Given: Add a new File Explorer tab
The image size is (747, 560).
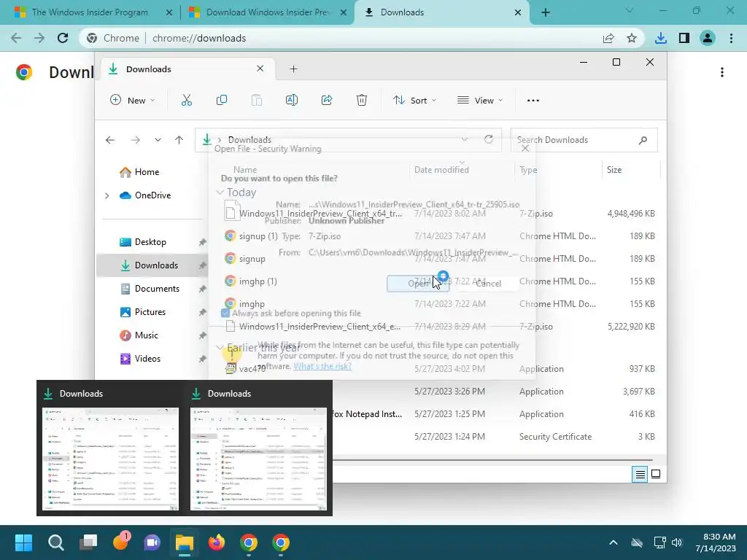Looking at the screenshot, I should tap(293, 69).
